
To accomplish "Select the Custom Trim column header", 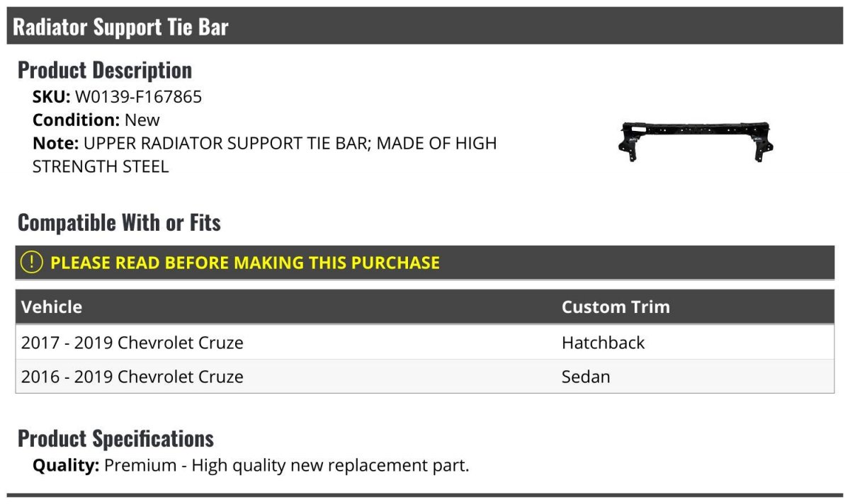I will (616, 307).
